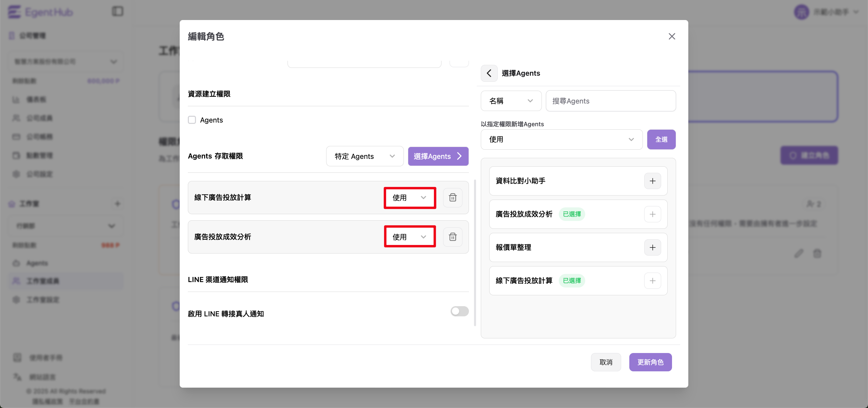Click the 取消 button
This screenshot has height=408, width=868.
coord(606,362)
